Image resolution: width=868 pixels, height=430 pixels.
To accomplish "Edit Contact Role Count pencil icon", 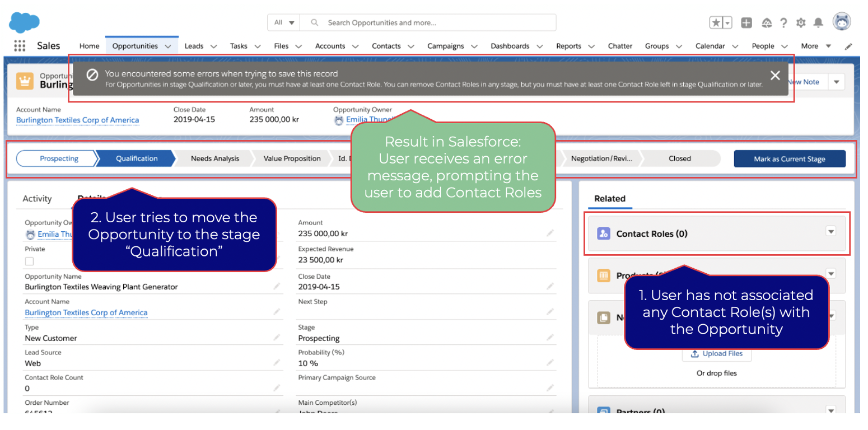I will (277, 387).
